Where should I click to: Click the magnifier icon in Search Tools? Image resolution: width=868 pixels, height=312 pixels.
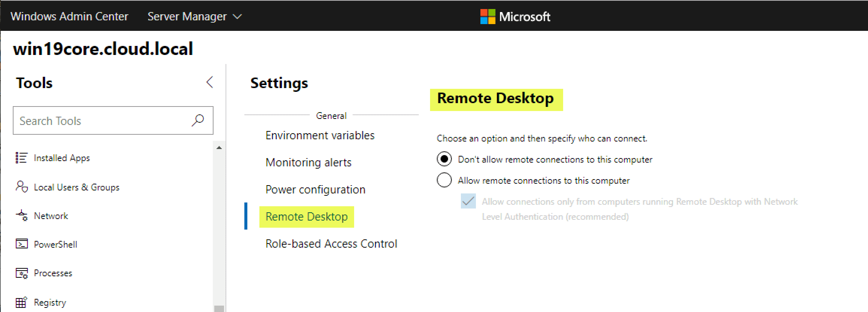pos(198,120)
